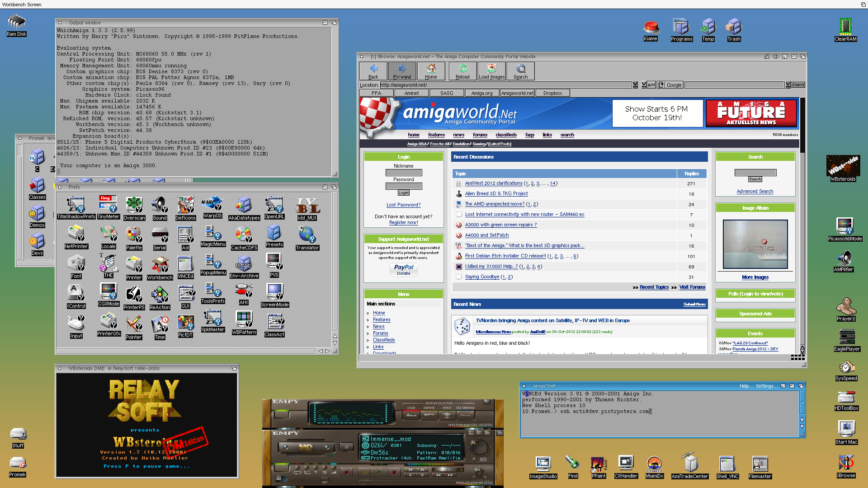Click classifieds in Amigaworld nav menu
This screenshot has width=868, height=488.
pyautogui.click(x=506, y=135)
